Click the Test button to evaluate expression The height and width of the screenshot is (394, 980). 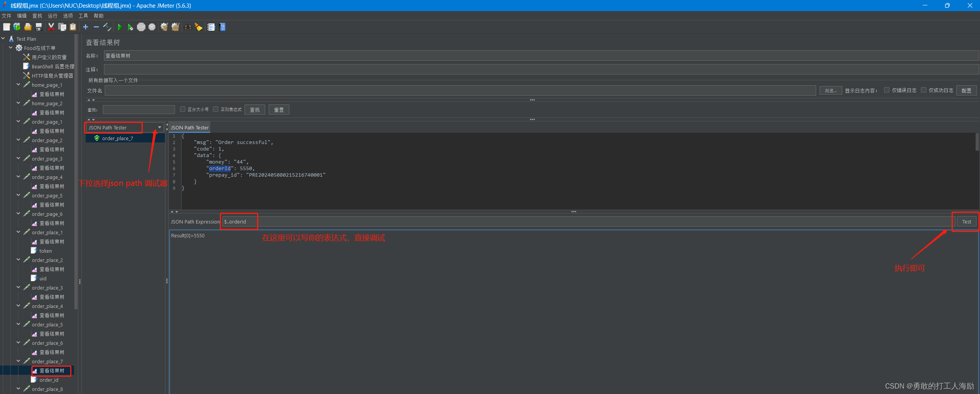[x=967, y=222]
